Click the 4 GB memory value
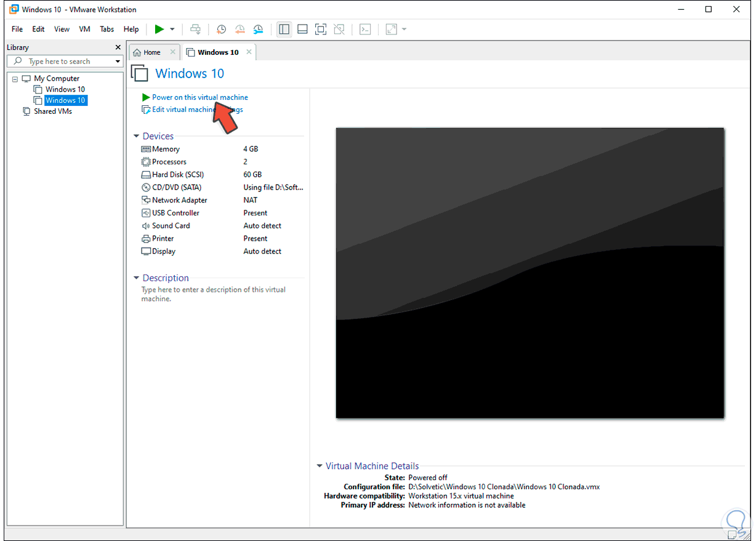This screenshot has height=541, width=756. (x=251, y=149)
